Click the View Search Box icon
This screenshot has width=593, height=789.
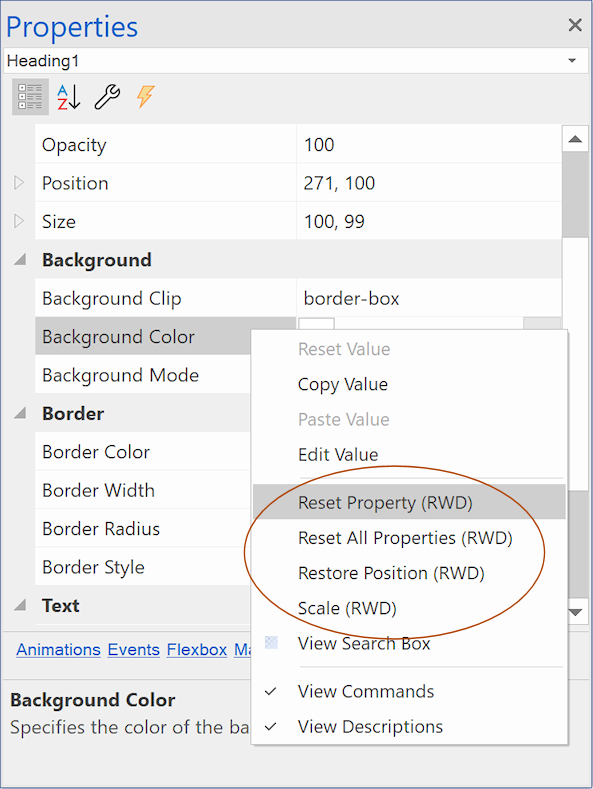tap(271, 643)
